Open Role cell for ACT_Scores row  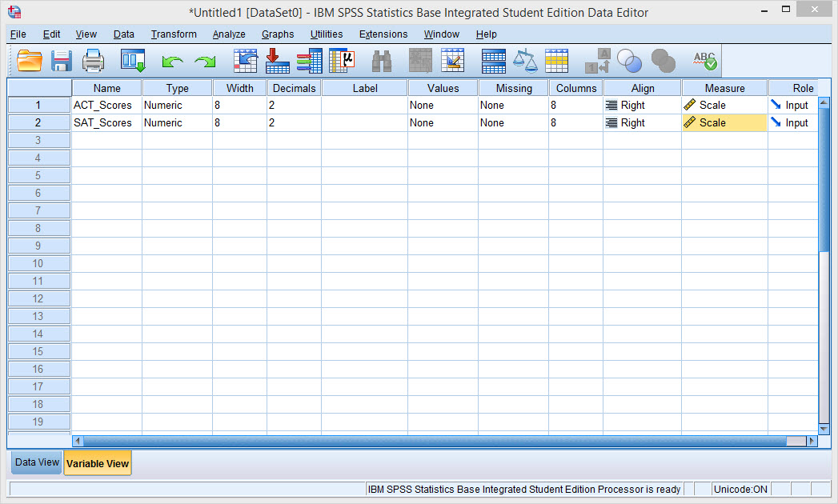(x=792, y=105)
